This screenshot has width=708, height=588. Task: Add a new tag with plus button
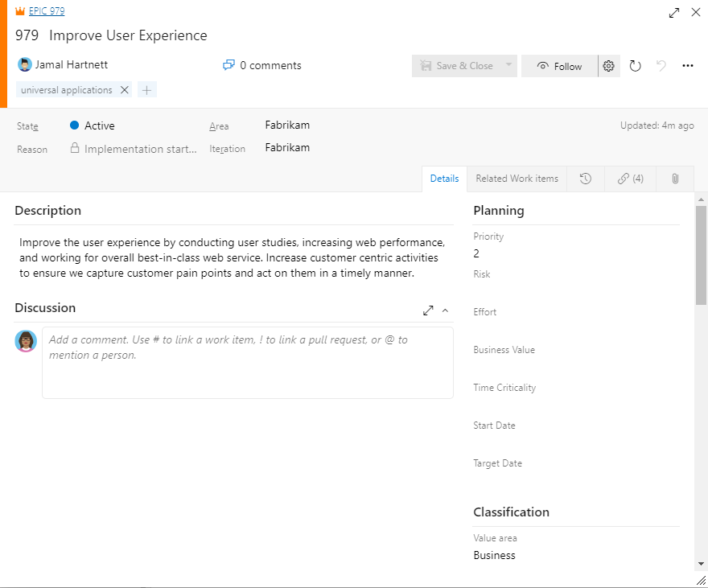146,90
